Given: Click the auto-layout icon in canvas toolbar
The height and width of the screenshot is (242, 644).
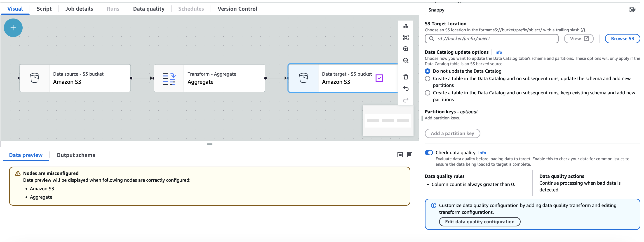Looking at the screenshot, I should [406, 26].
